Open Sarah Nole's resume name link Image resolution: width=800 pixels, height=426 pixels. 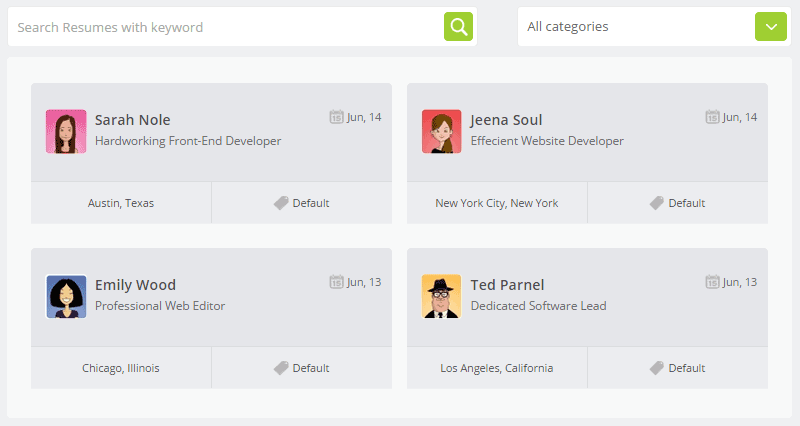(x=133, y=120)
